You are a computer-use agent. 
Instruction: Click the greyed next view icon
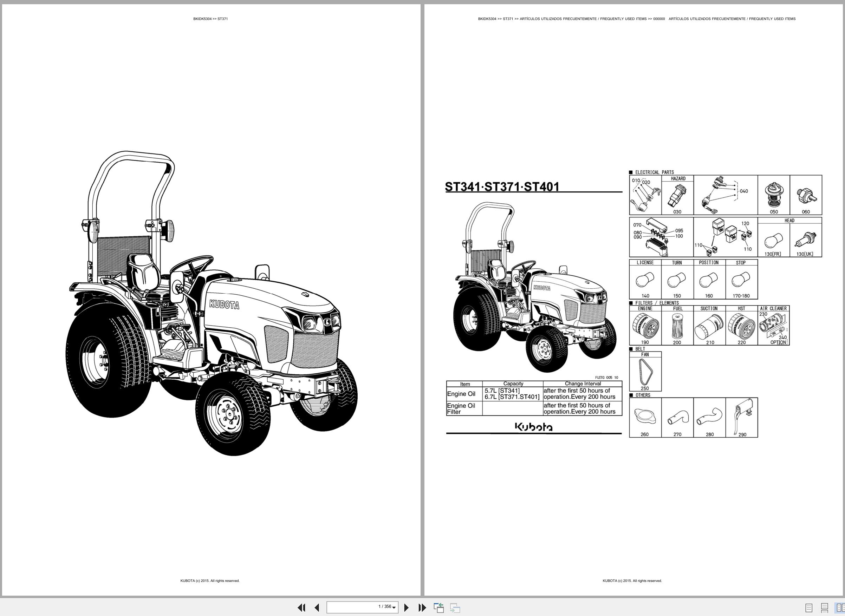(x=455, y=608)
